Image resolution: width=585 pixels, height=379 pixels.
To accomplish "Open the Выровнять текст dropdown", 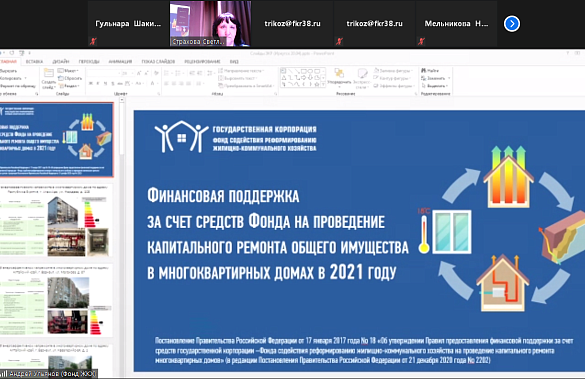I will click(237, 78).
